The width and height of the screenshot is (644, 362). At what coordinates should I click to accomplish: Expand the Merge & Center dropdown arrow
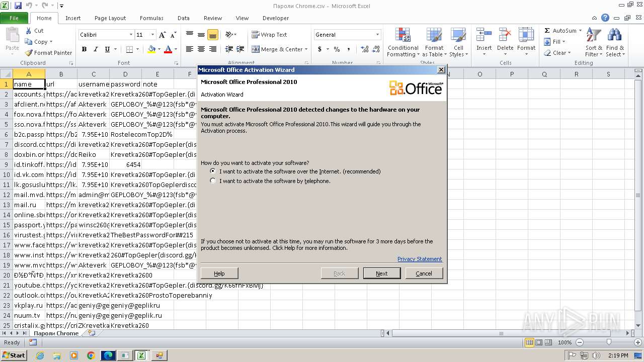(x=307, y=49)
